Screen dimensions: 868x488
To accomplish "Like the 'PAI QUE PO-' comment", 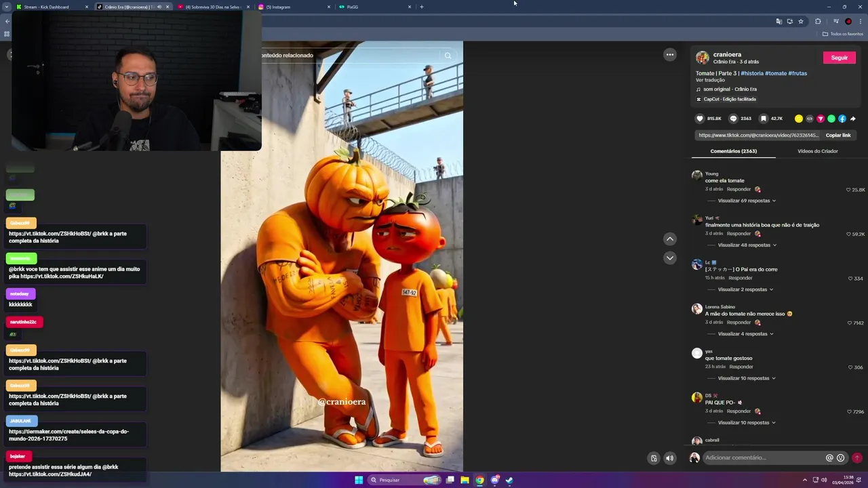I will 849,411.
